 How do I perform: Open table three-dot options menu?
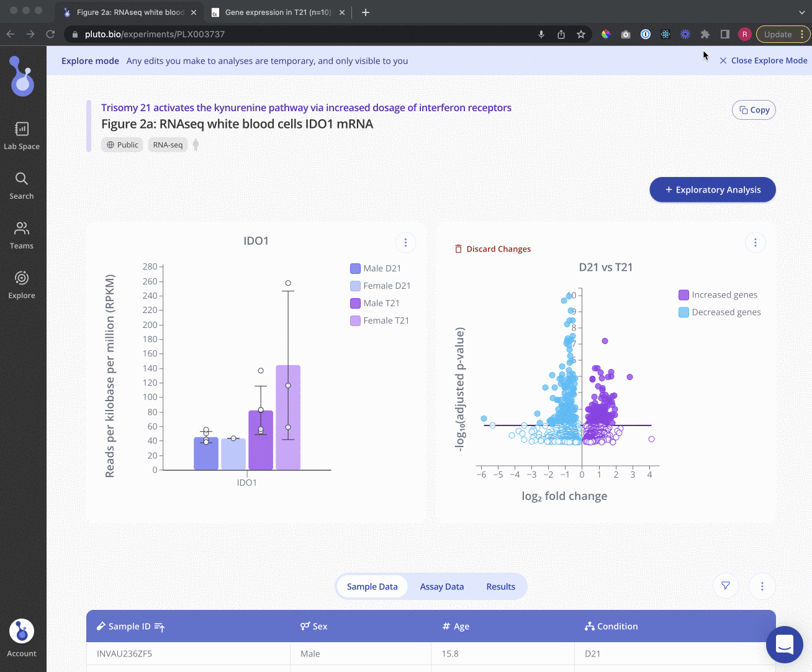(x=762, y=586)
